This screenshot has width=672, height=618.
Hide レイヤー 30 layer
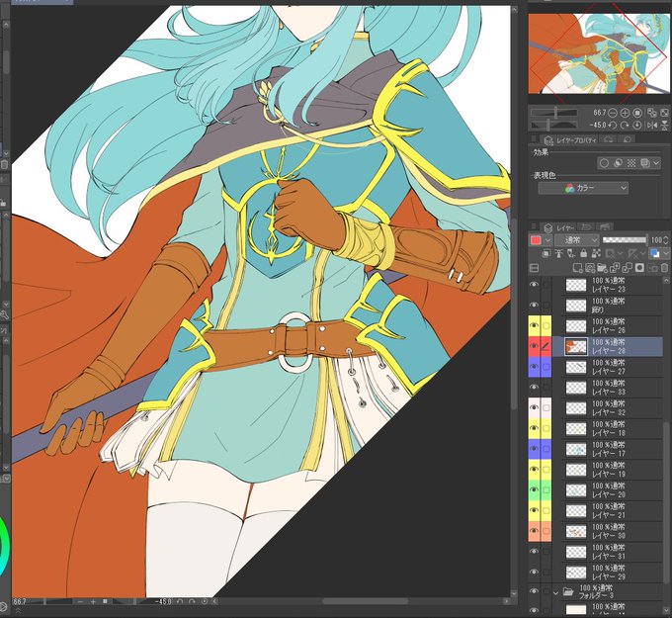(534, 531)
